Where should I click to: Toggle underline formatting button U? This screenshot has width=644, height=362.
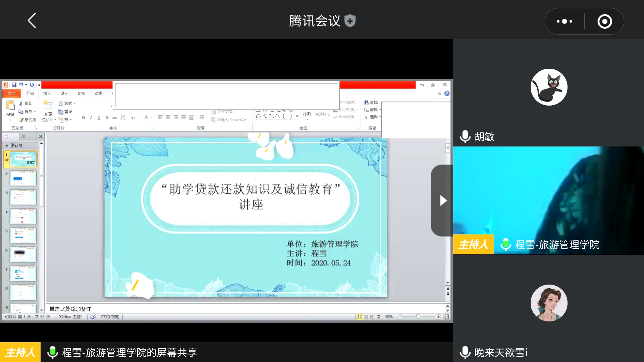click(99, 118)
